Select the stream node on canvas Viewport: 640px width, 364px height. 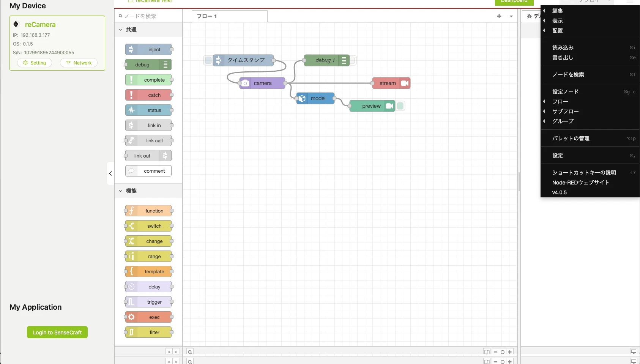point(391,83)
